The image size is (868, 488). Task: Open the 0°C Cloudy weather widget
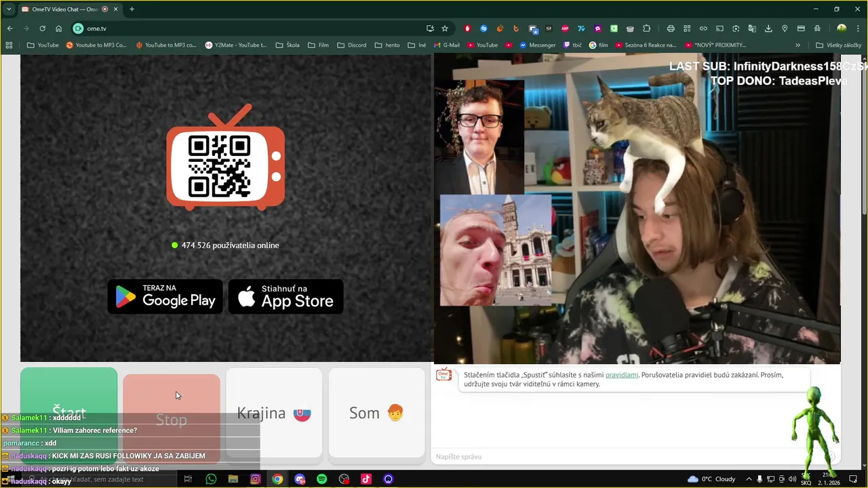pos(711,479)
